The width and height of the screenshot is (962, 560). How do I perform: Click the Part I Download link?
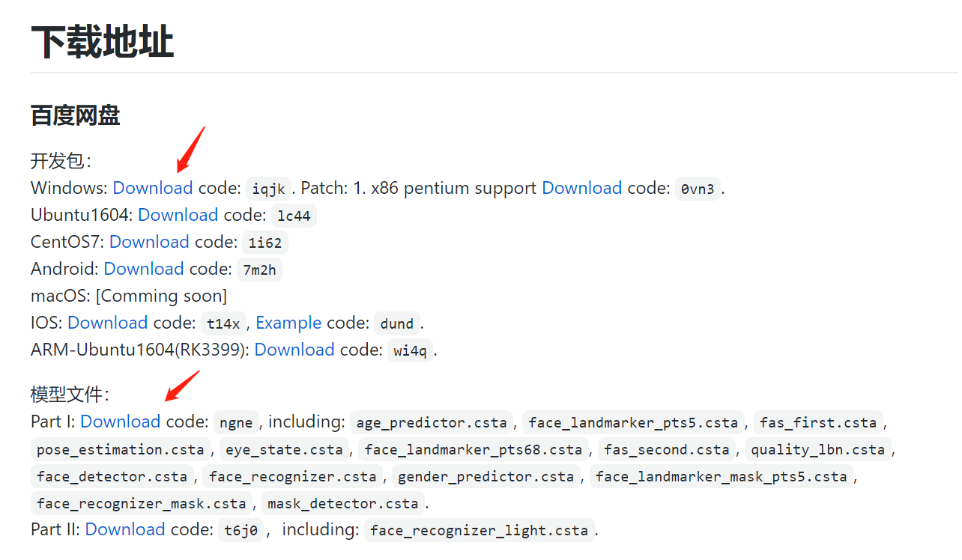(x=120, y=422)
